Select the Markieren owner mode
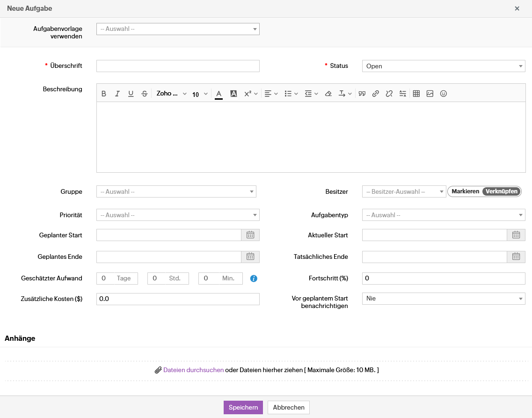Viewport: 532px width, 418px height. [465, 191]
